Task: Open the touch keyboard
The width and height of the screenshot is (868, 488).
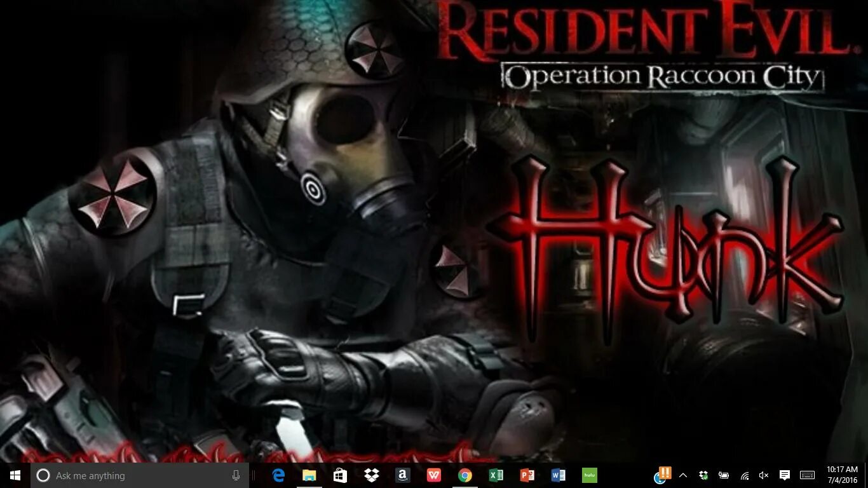Action: click(x=807, y=475)
